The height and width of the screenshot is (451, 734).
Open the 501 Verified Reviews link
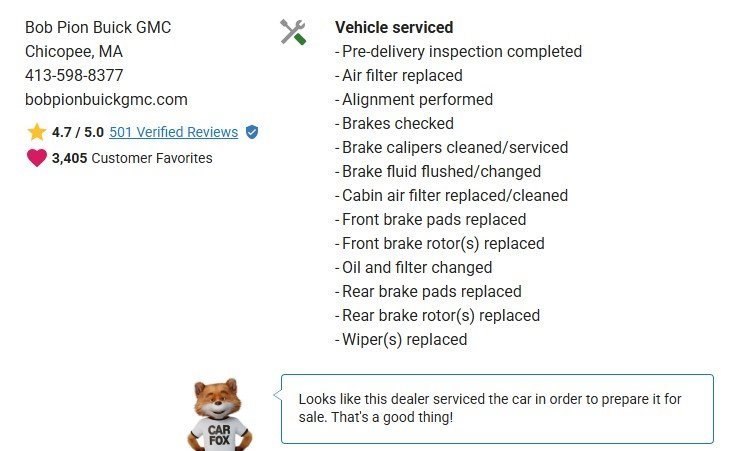tap(173, 132)
